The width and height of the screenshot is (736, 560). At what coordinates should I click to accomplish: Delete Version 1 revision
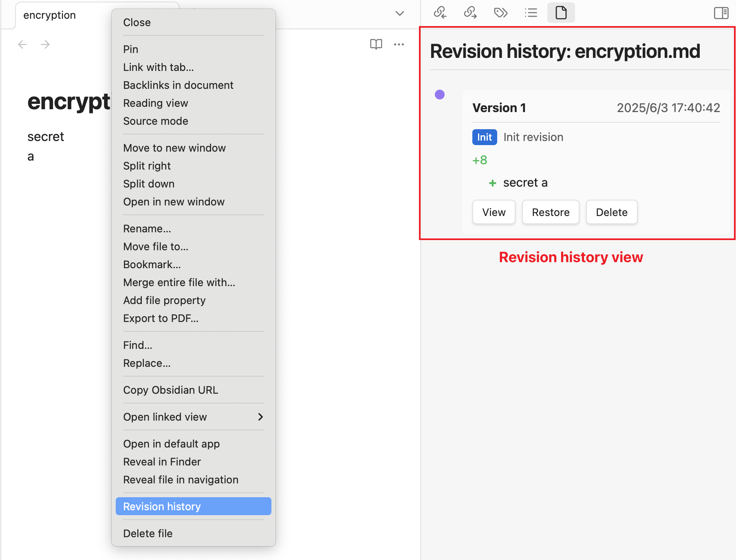coord(611,212)
